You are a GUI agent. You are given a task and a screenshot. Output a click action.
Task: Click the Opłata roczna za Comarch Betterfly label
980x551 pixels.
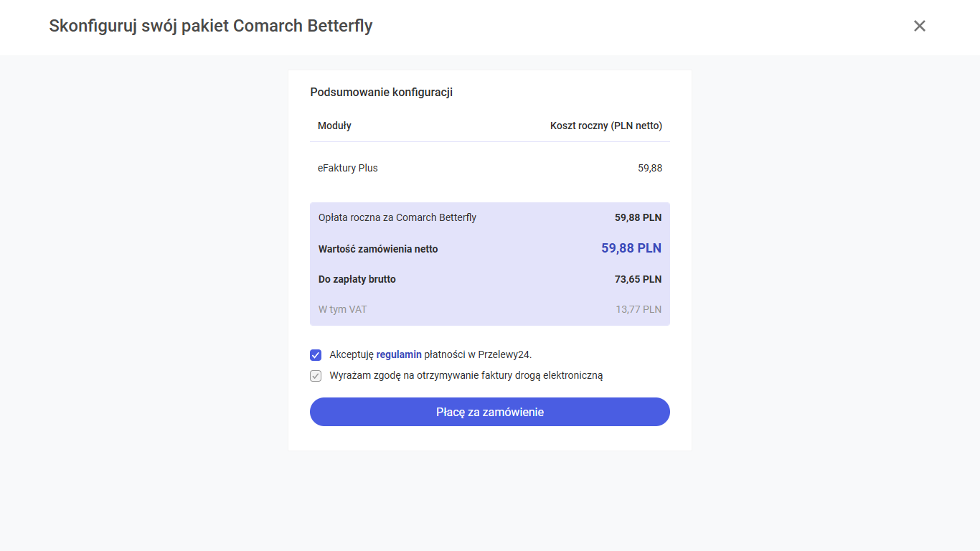tap(397, 217)
